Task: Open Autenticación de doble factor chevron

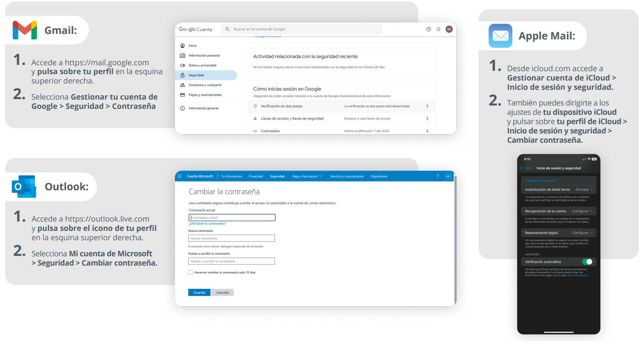Action: (591, 189)
